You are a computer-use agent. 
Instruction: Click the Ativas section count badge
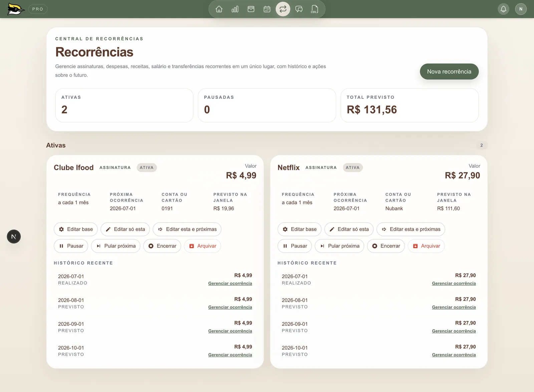481,145
